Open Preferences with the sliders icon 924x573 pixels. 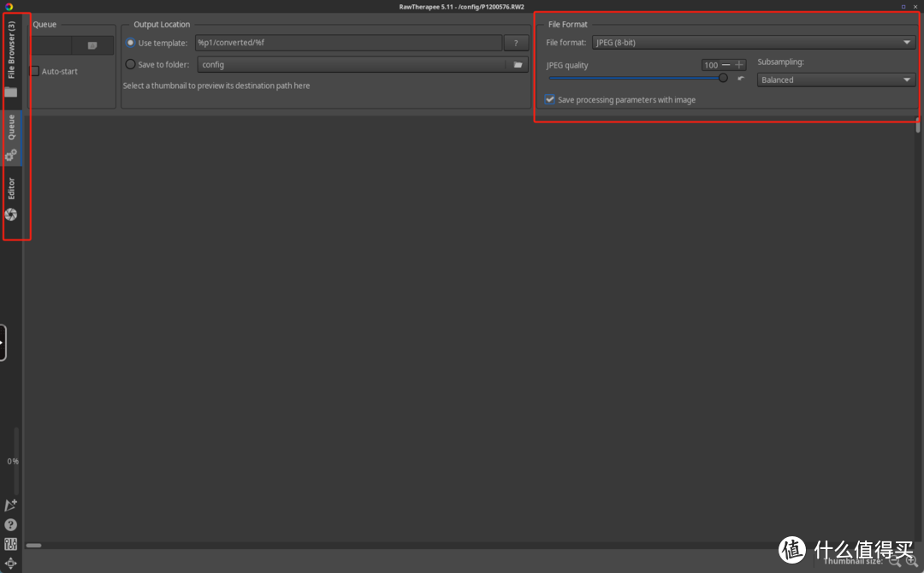[11, 544]
